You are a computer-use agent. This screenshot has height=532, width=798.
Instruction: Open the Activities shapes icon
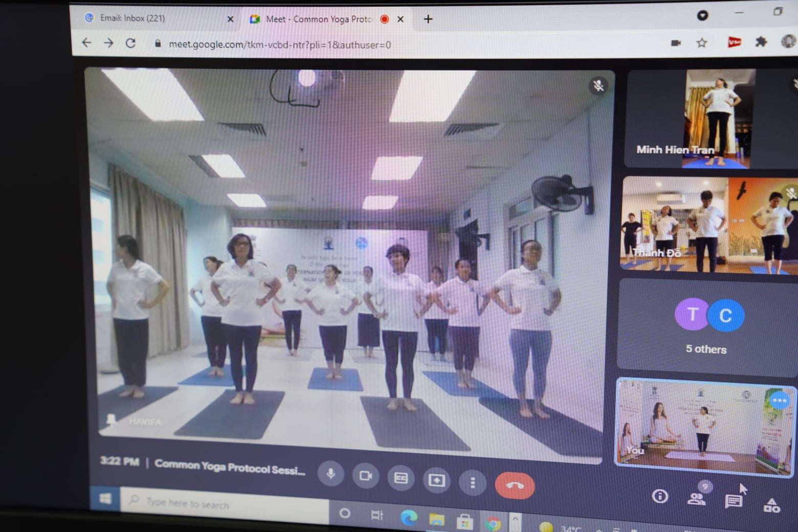point(771,505)
